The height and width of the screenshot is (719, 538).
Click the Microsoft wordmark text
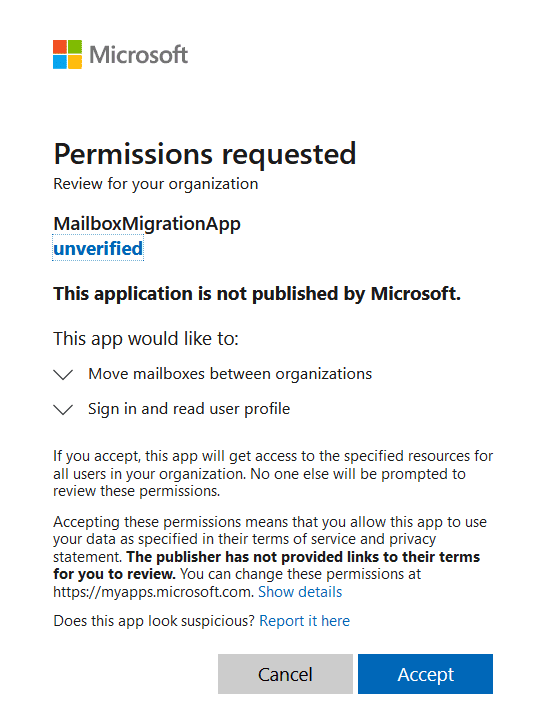139,55
